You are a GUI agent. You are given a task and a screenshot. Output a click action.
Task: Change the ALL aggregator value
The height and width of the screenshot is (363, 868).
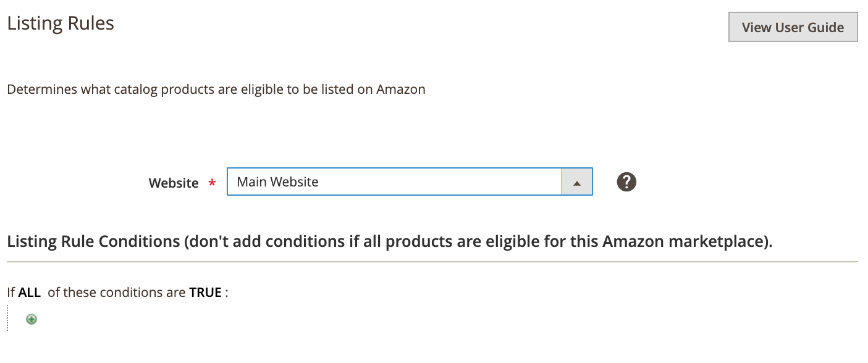point(30,293)
